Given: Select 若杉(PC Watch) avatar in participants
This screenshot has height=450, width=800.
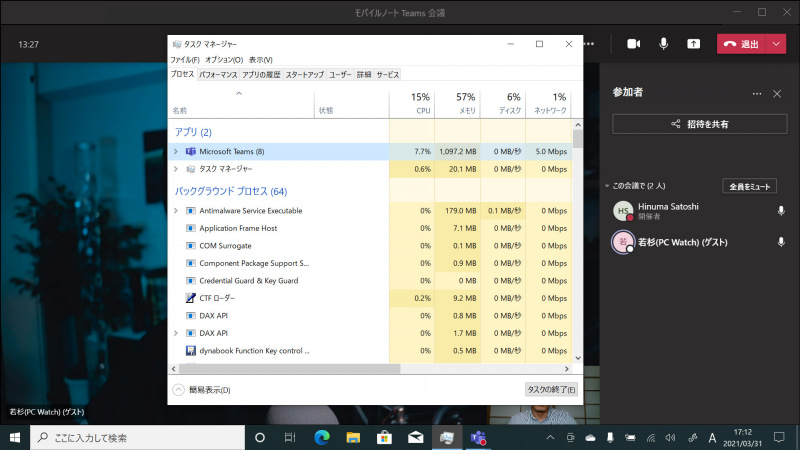Looking at the screenshot, I should point(623,242).
